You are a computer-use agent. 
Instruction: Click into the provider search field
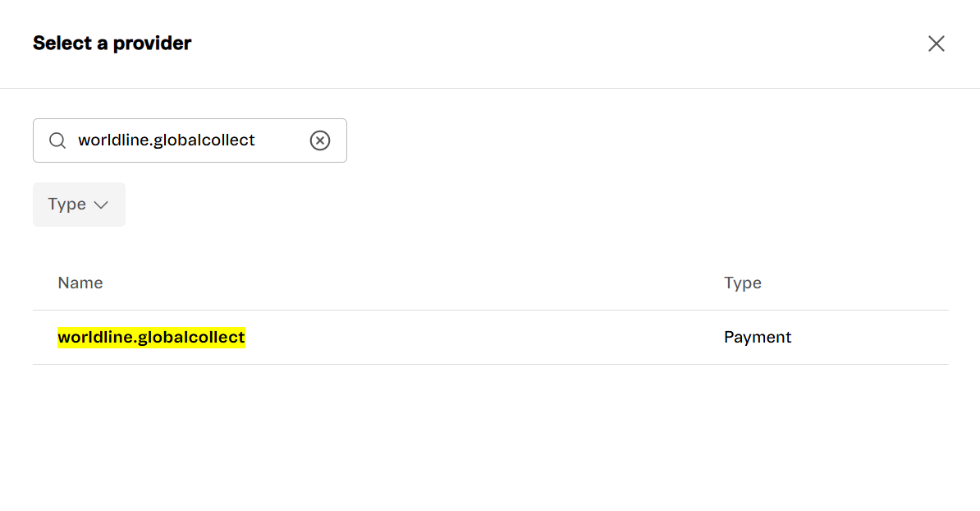[189, 140]
